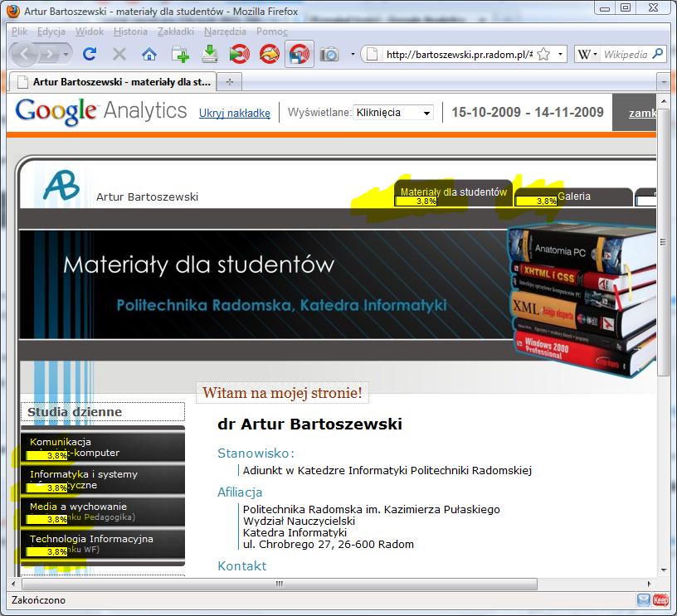Click the date range 15-10-2009 - 14-11-2009
The image size is (677, 616).
[527, 113]
